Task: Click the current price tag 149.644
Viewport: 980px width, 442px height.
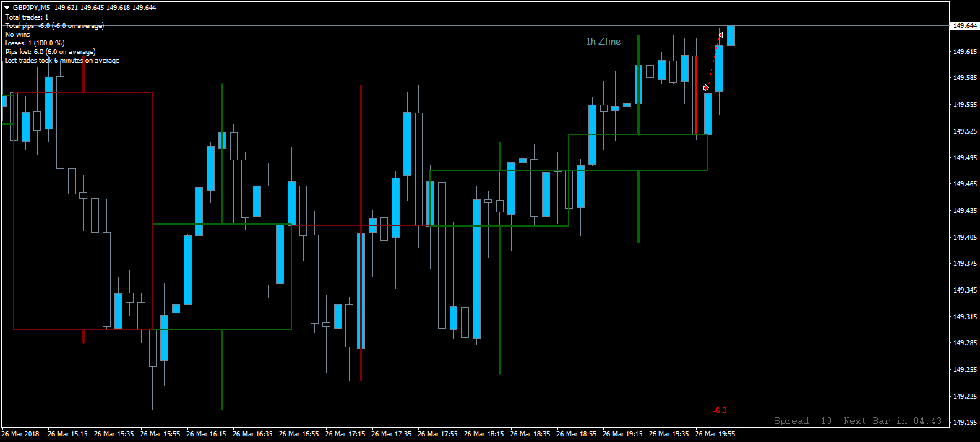Action: [965, 25]
